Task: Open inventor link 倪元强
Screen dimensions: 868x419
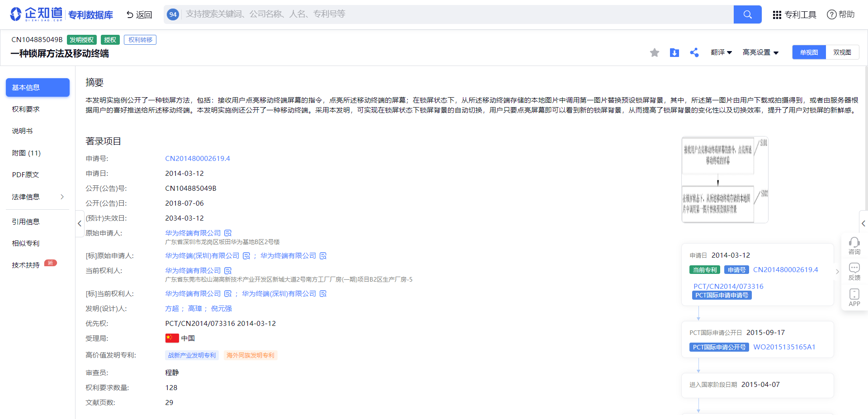Action: [221, 309]
